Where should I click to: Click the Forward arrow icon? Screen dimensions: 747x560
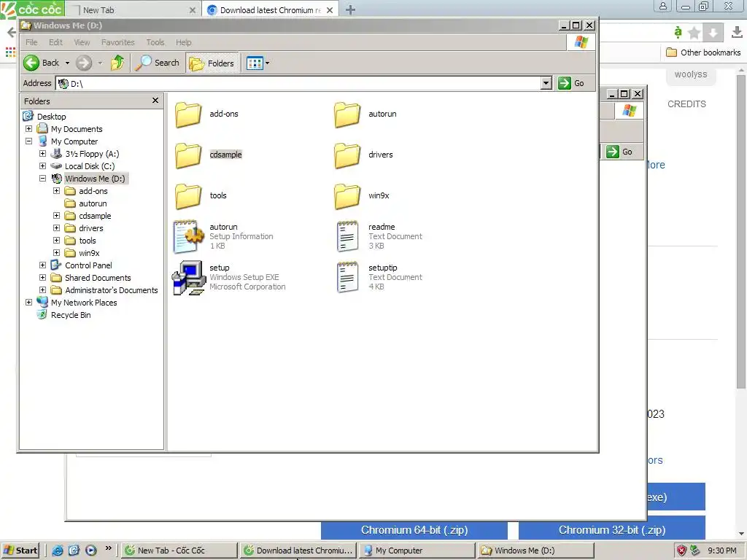pyautogui.click(x=84, y=63)
